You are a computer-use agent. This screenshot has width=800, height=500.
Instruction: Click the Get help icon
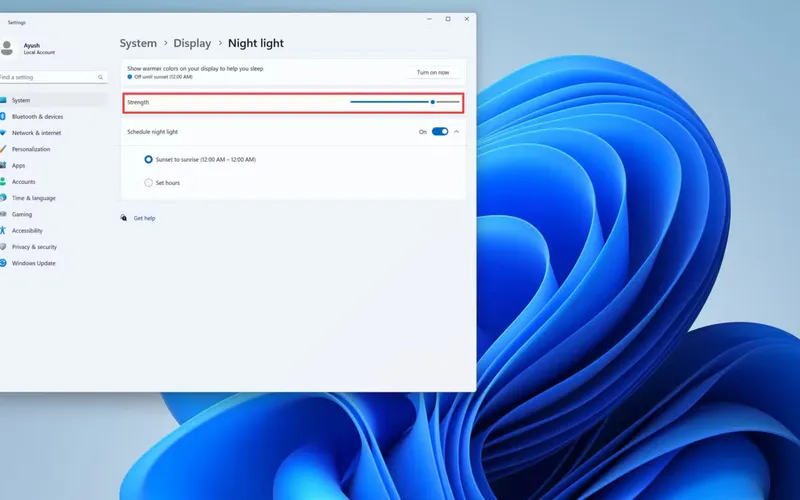click(124, 218)
